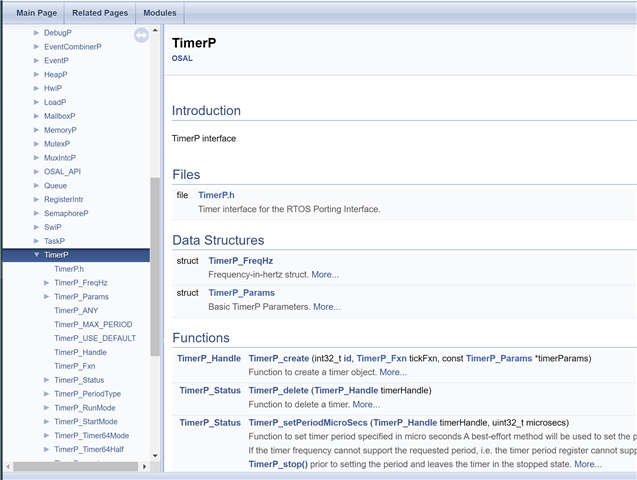The width and height of the screenshot is (637, 480).
Task: Click More link for Basic TimerP Parameters
Action: click(327, 307)
